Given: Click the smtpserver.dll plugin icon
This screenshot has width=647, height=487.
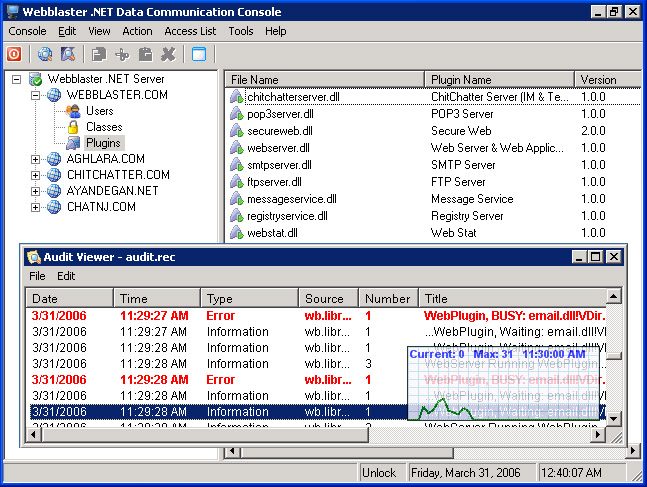Looking at the screenshot, I should (x=237, y=165).
